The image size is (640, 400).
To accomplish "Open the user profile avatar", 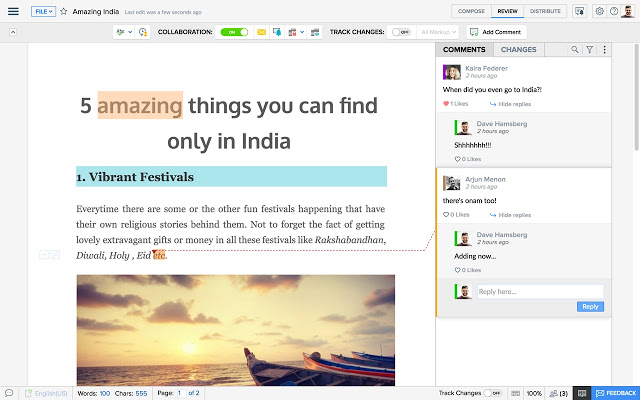I will [627, 11].
